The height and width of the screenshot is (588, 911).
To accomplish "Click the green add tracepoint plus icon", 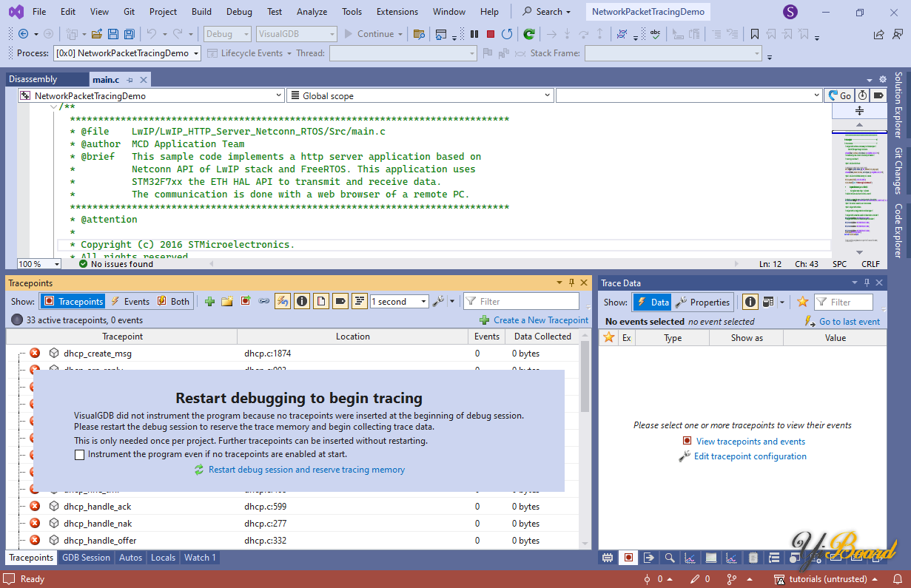I will pos(209,302).
